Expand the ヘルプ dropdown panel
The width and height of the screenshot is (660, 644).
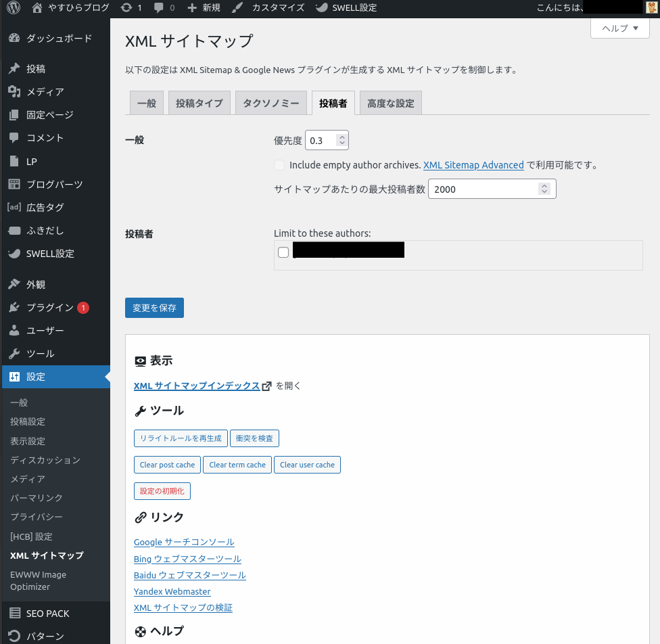click(619, 28)
